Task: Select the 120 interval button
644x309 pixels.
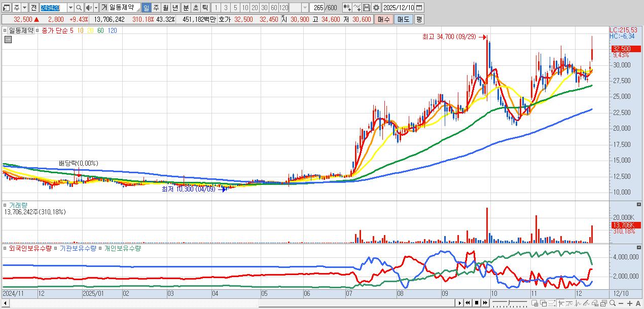Action: (x=283, y=8)
